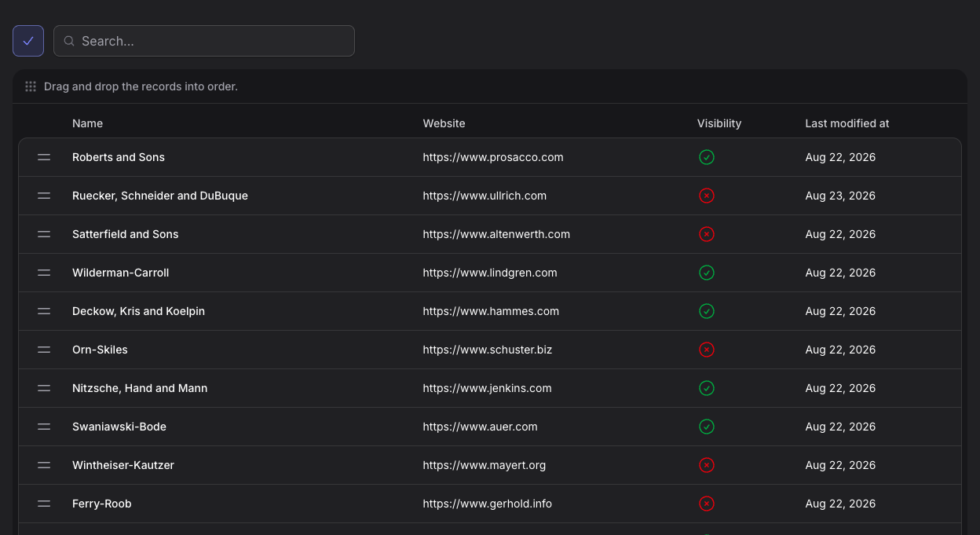This screenshot has height=535, width=980.
Task: Grab the drag handle for Satterfield and Sons
Action: point(44,234)
